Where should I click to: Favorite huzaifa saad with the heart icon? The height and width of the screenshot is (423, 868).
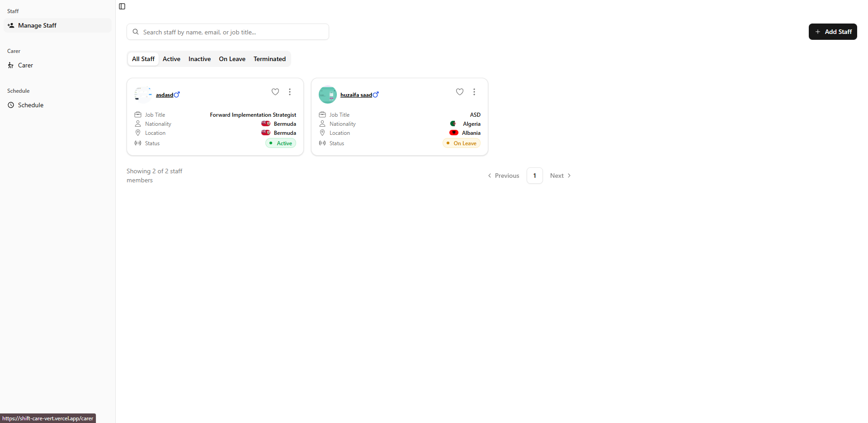[x=460, y=92]
